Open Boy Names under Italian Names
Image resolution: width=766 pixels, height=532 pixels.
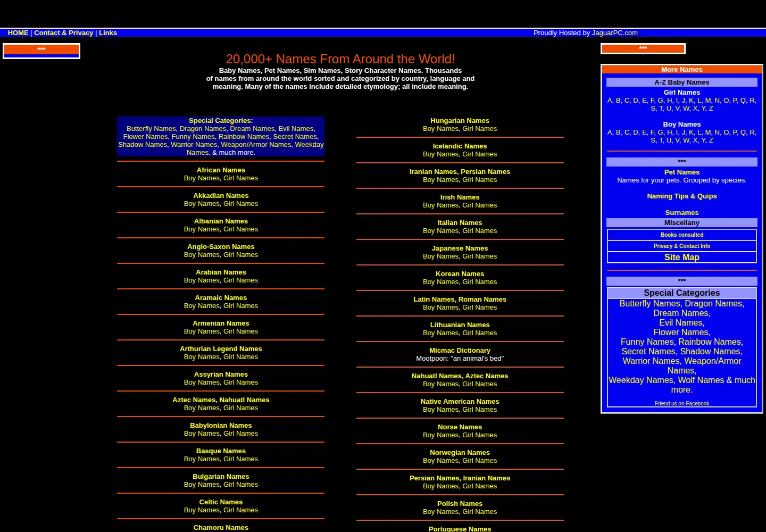pos(440,231)
